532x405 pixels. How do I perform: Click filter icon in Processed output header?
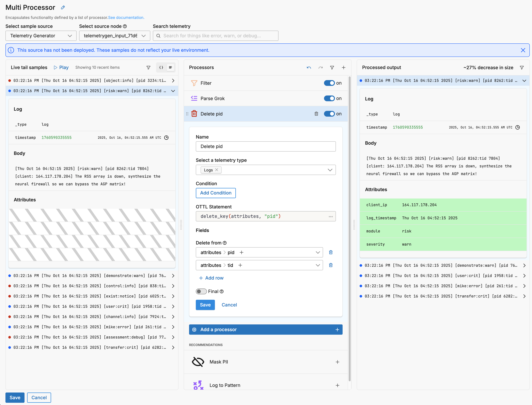pyautogui.click(x=522, y=68)
